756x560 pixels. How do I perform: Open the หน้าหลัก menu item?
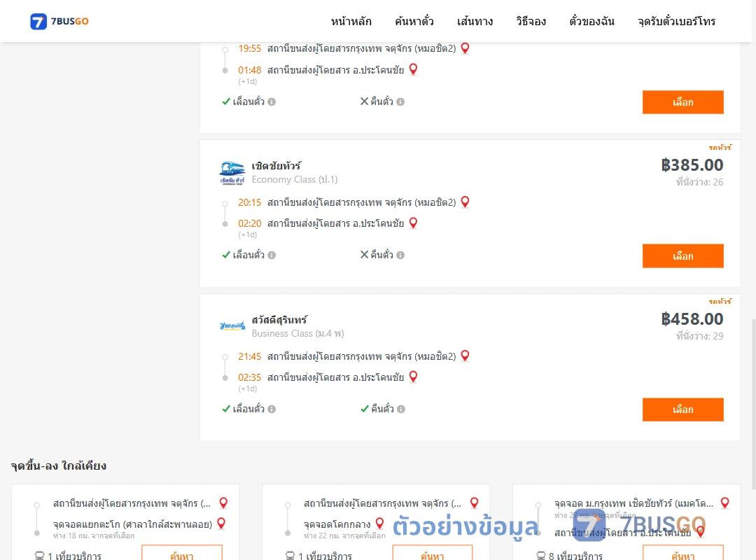pyautogui.click(x=351, y=21)
